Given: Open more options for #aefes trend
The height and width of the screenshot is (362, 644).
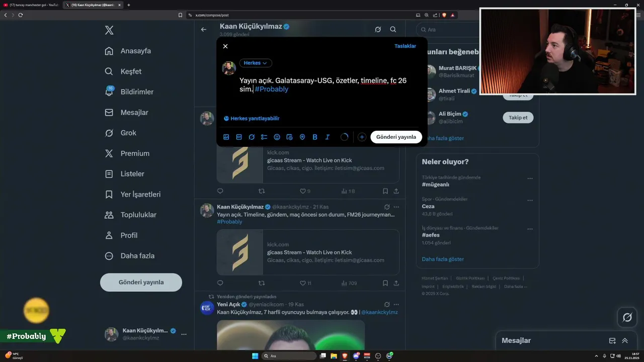Looking at the screenshot, I should [530, 229].
